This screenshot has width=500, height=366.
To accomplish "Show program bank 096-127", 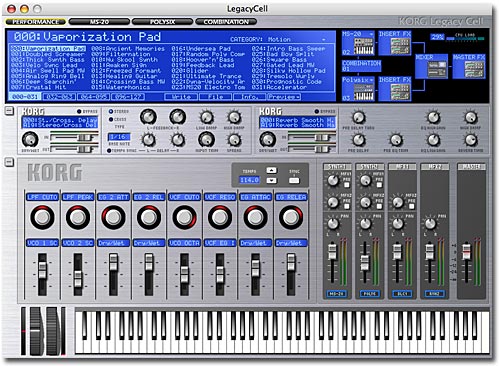I will click(128, 97).
